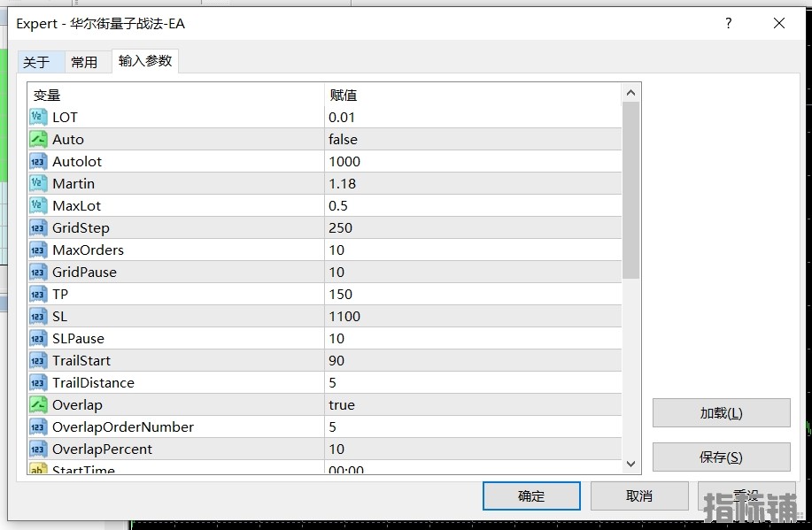Select the 输入参数 tab
The image size is (812, 530).
145,61
